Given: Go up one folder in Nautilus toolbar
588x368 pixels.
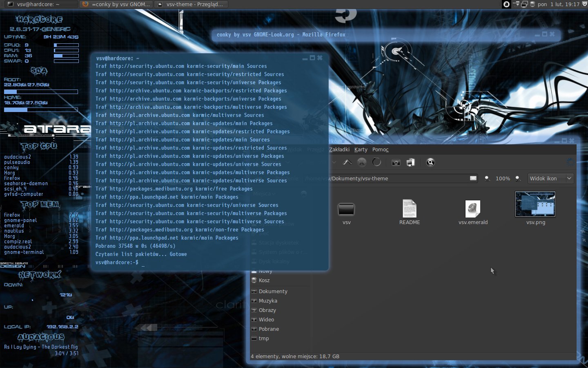Looking at the screenshot, I should point(347,162).
